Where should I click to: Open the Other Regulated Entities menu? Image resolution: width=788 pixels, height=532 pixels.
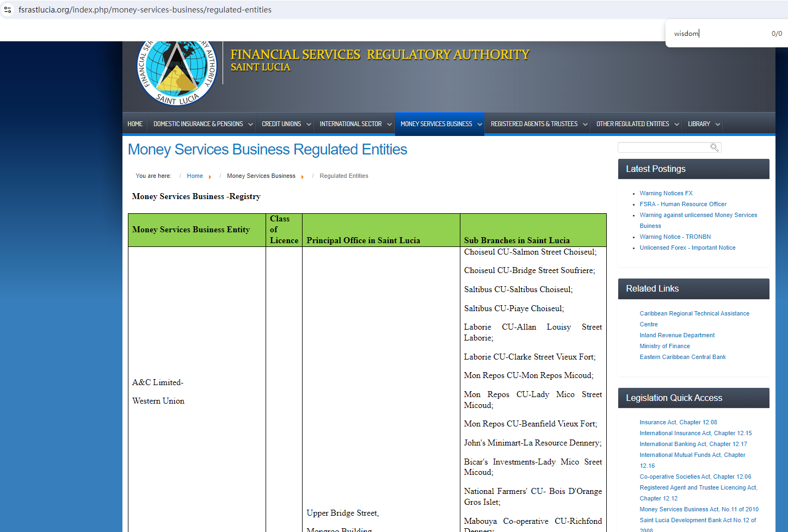(633, 124)
